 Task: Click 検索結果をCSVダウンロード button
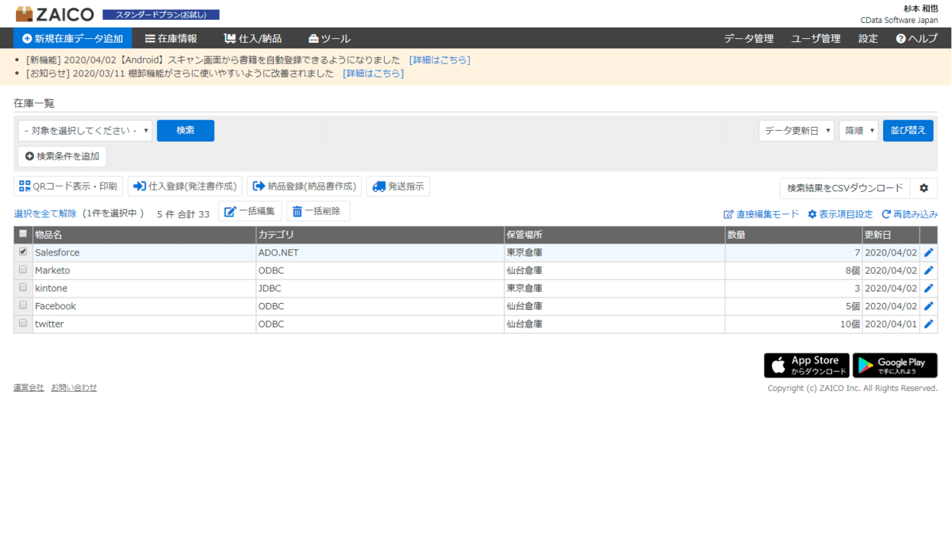click(845, 188)
